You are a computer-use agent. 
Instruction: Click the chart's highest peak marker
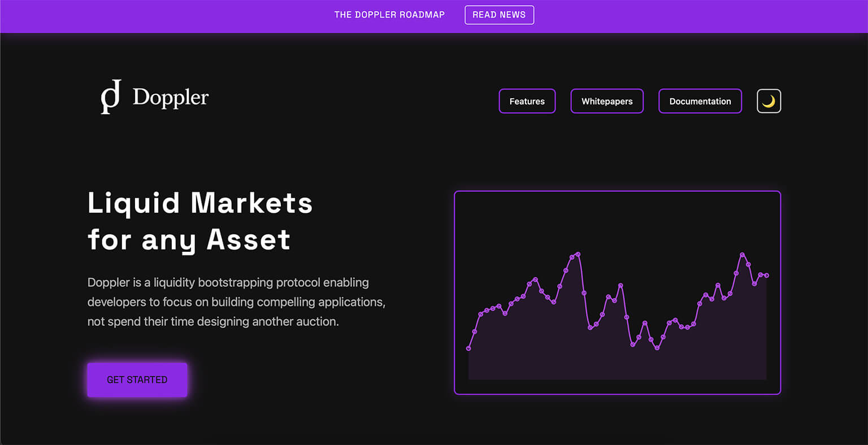click(577, 254)
